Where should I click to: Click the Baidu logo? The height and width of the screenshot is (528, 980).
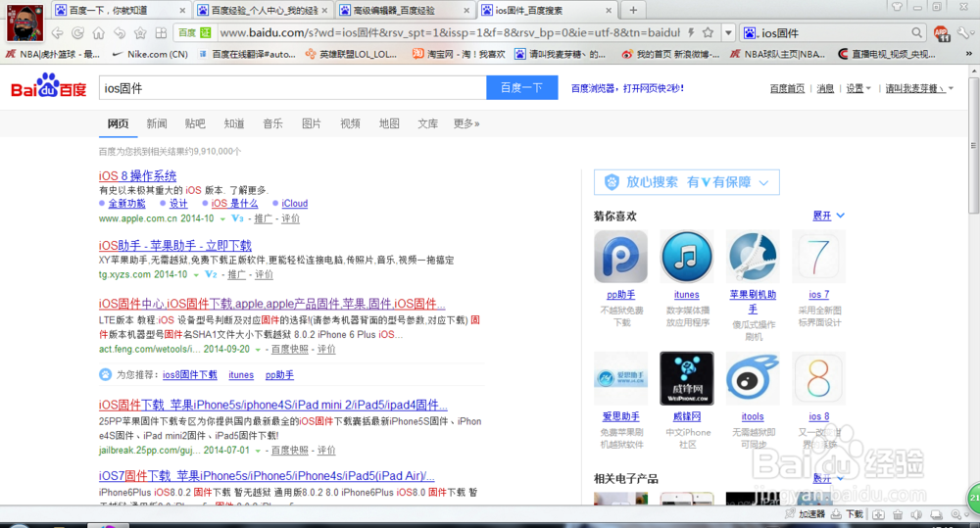49,86
